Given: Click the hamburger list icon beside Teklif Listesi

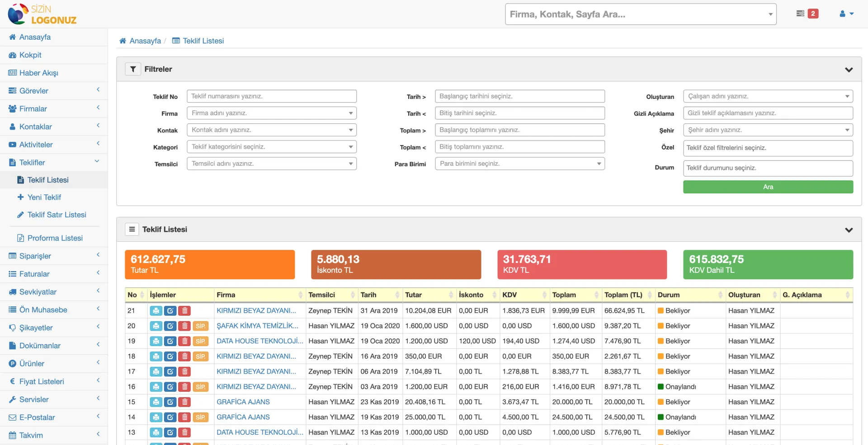Looking at the screenshot, I should click(132, 230).
